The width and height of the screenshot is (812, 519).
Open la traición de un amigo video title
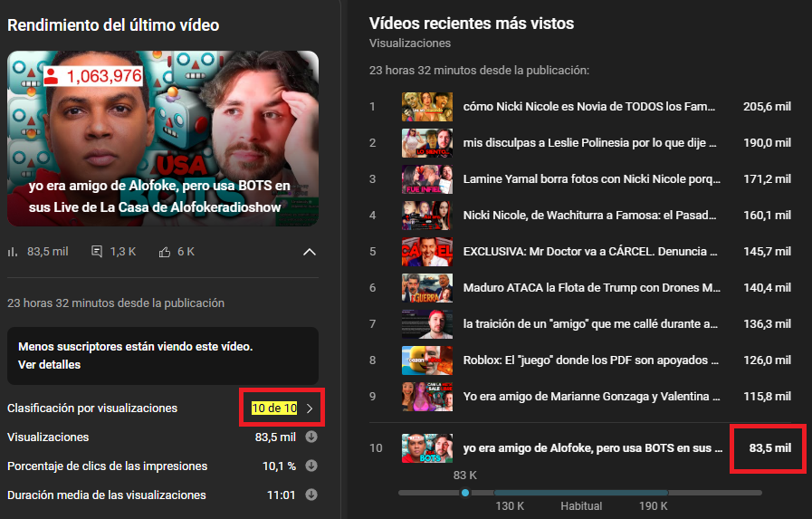[590, 324]
